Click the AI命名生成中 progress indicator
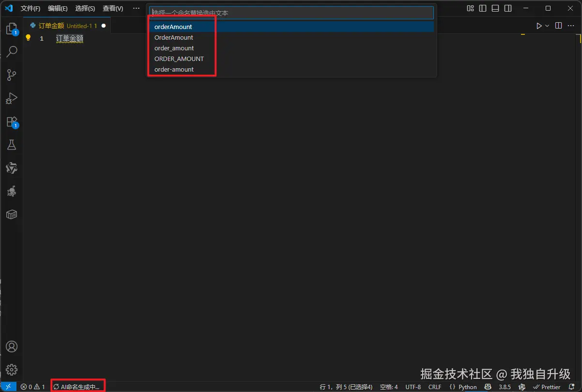The height and width of the screenshot is (392, 582). pos(77,387)
